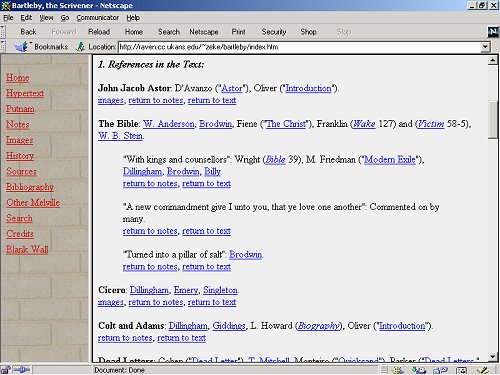
Task: Follow the Emery link under Cicero
Action: point(186,290)
